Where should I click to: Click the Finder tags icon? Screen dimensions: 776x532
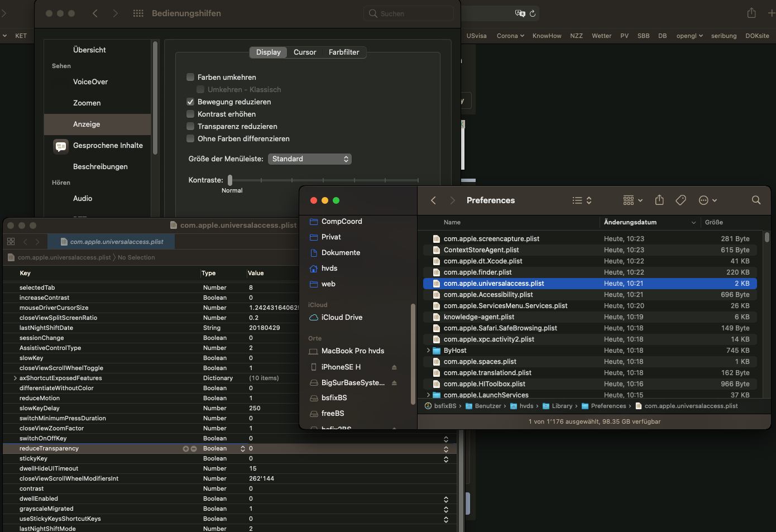pos(681,200)
